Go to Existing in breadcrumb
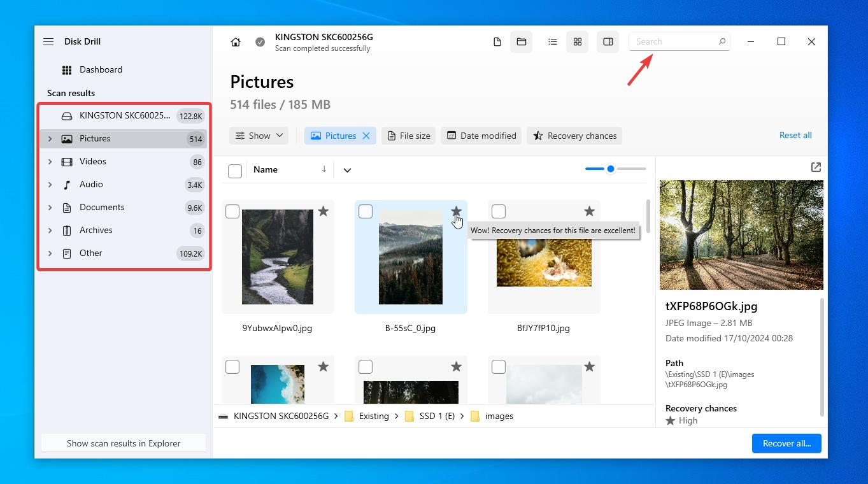The height and width of the screenshot is (484, 868). point(374,416)
